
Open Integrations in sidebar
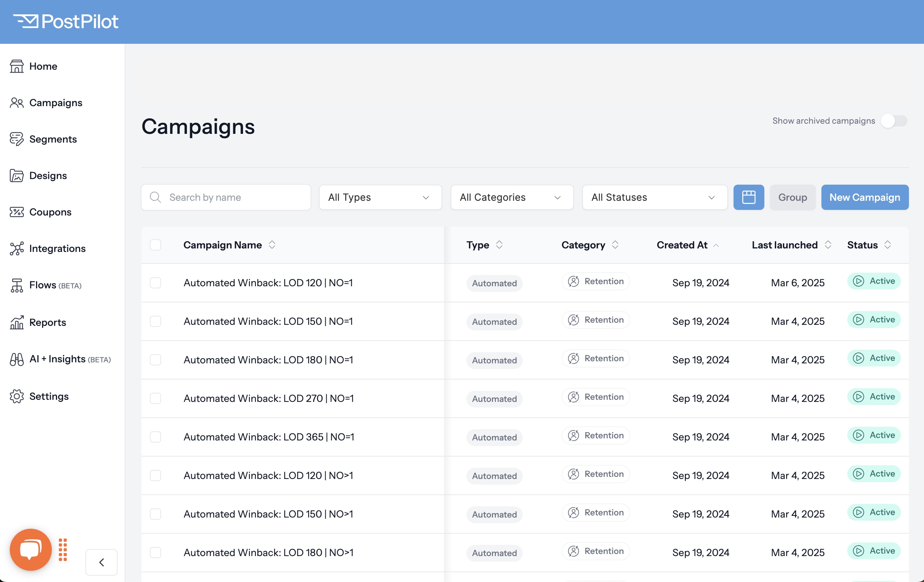point(57,248)
